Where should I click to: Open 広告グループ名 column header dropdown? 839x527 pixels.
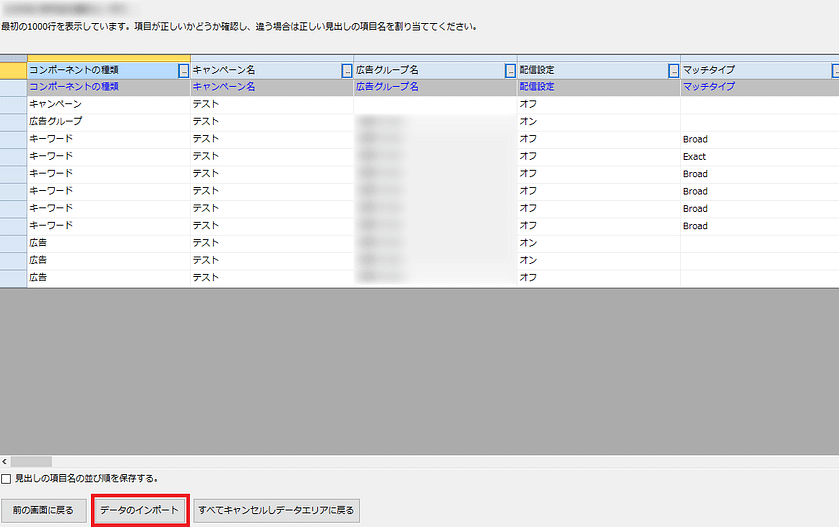[x=510, y=71]
